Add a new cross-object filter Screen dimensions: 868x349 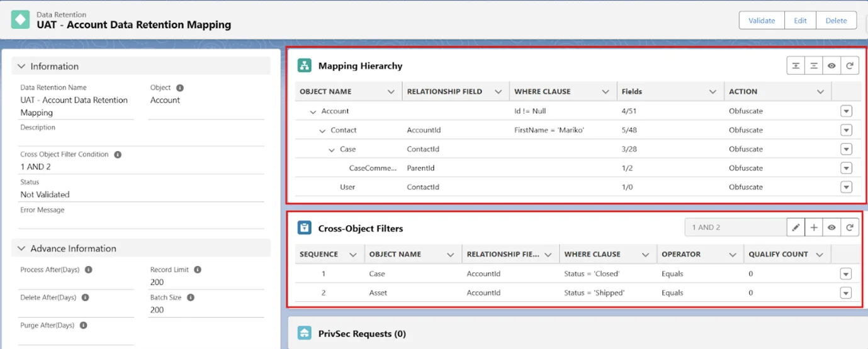click(814, 228)
